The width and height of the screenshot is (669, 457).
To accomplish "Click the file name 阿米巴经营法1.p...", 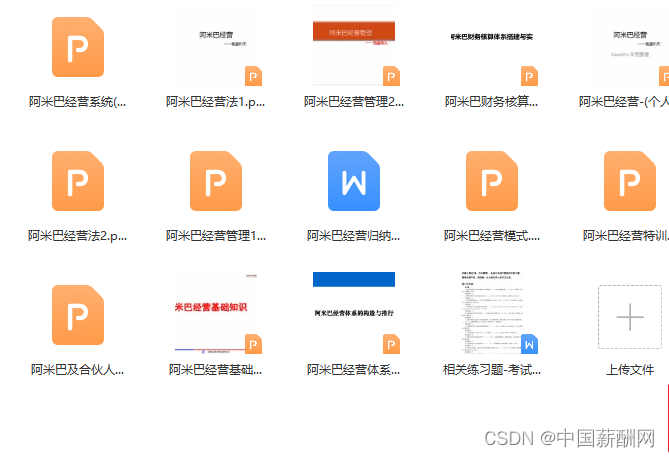I will coord(215,102).
